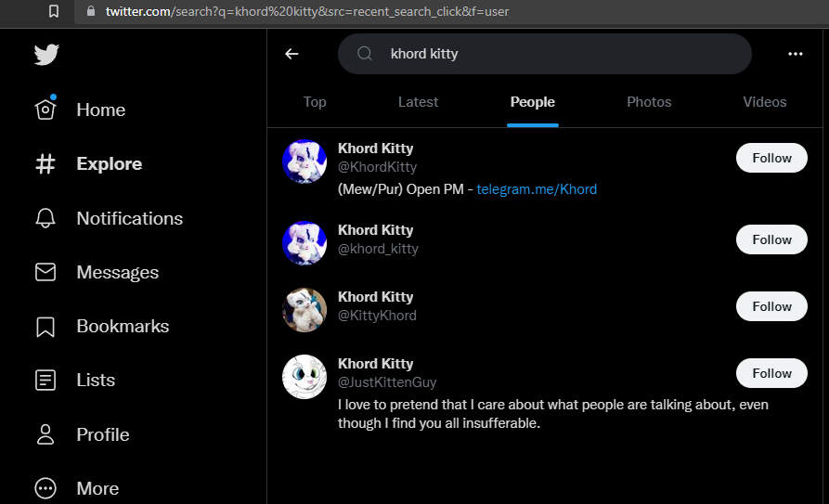829x504 pixels.
Task: Click Khord Kitty name above @KhordKitty
Action: pos(375,149)
